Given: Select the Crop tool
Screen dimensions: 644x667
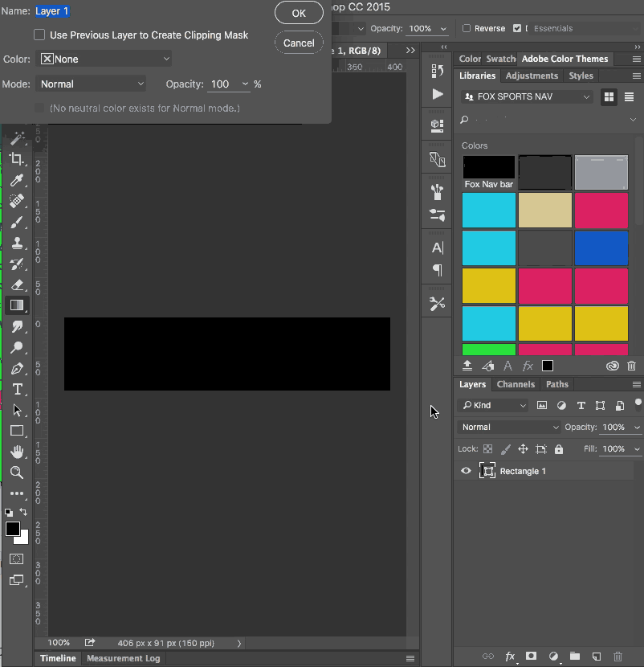Looking at the screenshot, I should coord(17,159).
